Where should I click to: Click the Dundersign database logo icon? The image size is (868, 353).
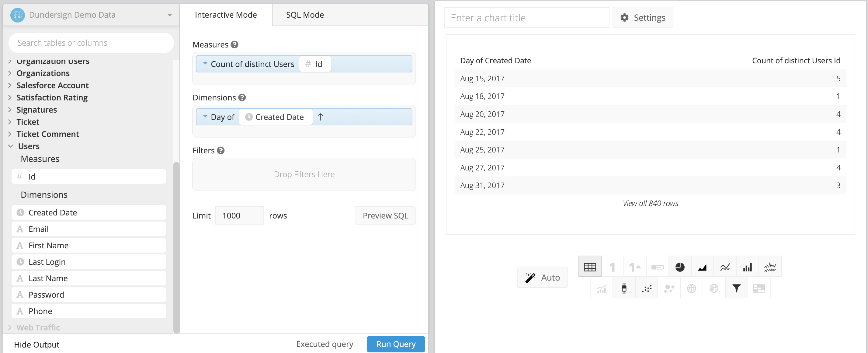pos(18,15)
